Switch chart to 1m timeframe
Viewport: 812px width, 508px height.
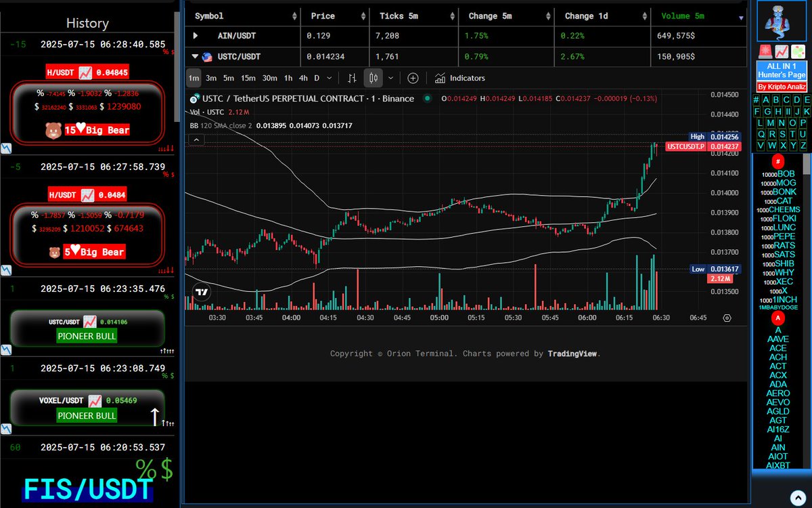tap(194, 78)
